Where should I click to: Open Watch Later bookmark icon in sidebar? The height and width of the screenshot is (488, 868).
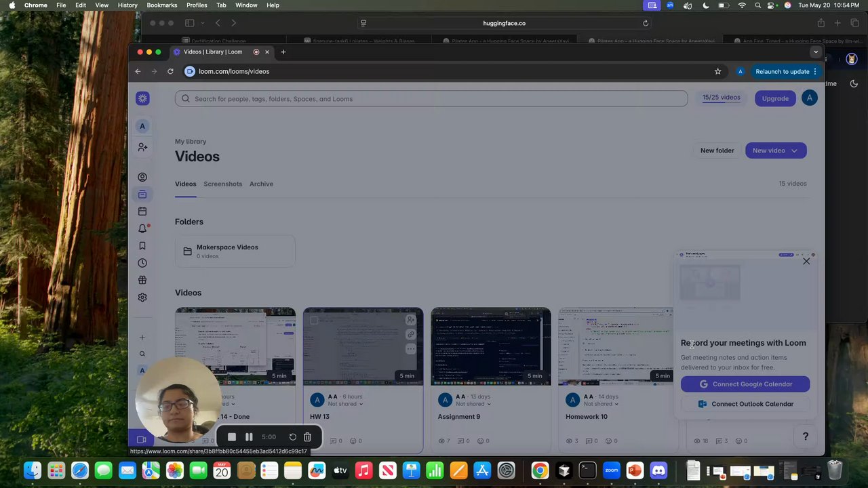point(142,246)
